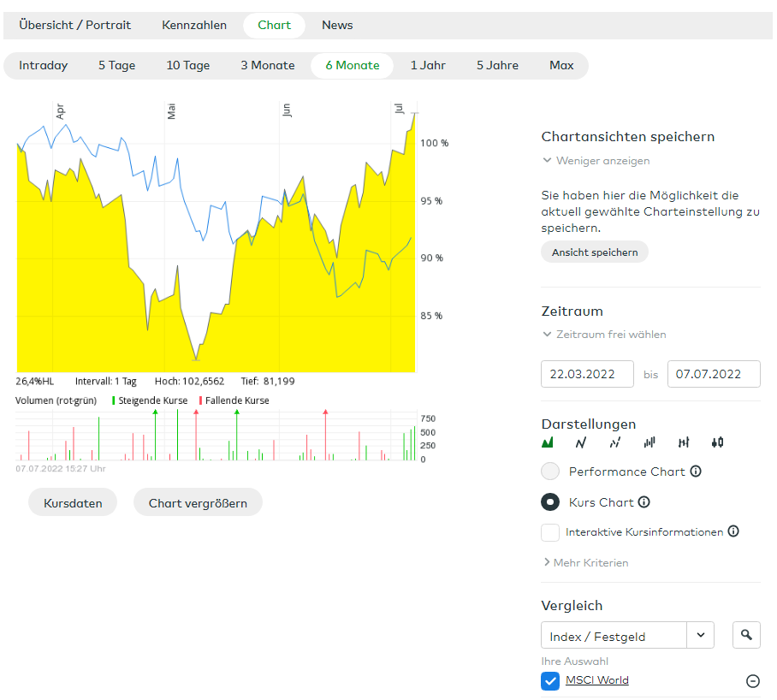
Task: Uncheck the MSCI World checkbox
Action: point(550,681)
